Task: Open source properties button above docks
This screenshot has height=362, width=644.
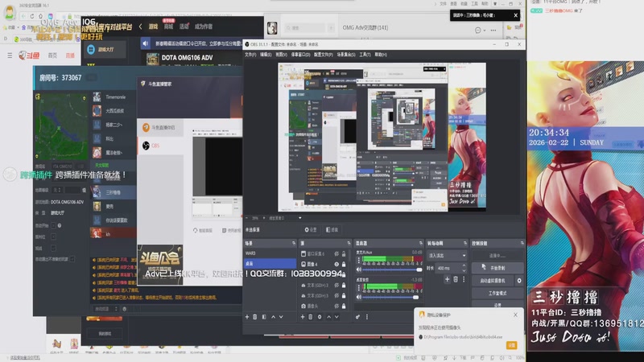Action: pos(311,230)
